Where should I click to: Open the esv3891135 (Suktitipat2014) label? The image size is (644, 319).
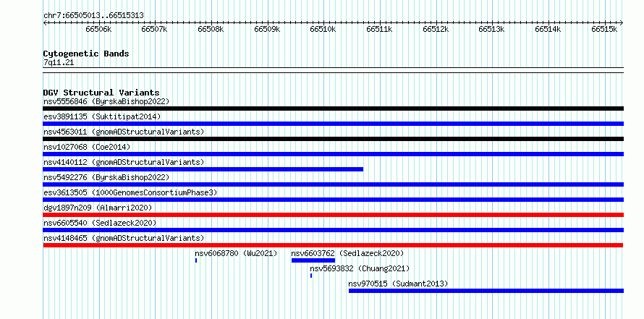coord(102,116)
